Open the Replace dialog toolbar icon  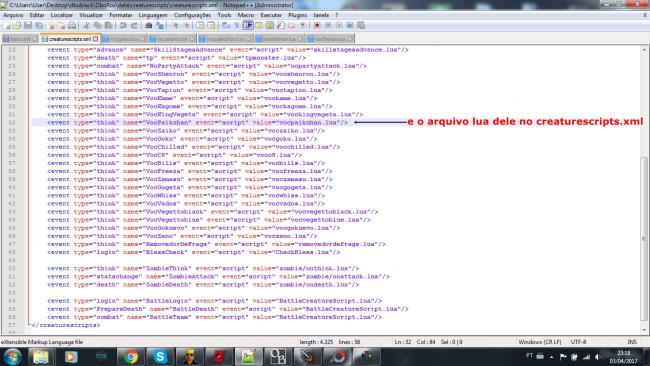(160, 26)
